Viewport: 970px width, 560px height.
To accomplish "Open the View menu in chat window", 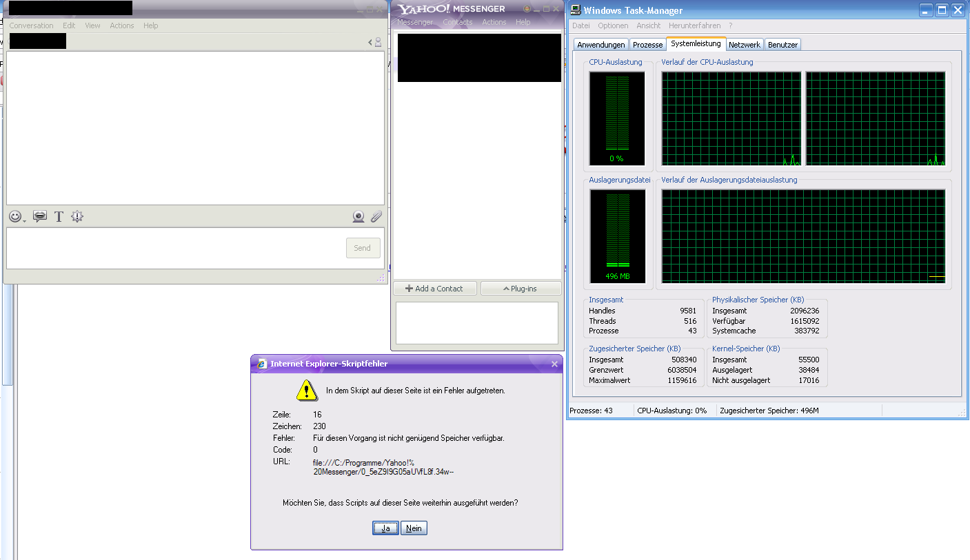I will click(x=92, y=25).
